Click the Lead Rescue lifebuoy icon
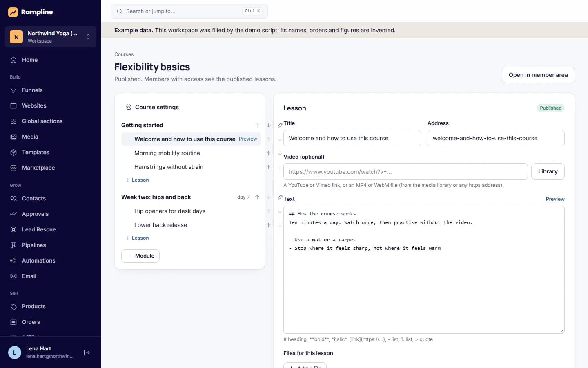 point(13,229)
